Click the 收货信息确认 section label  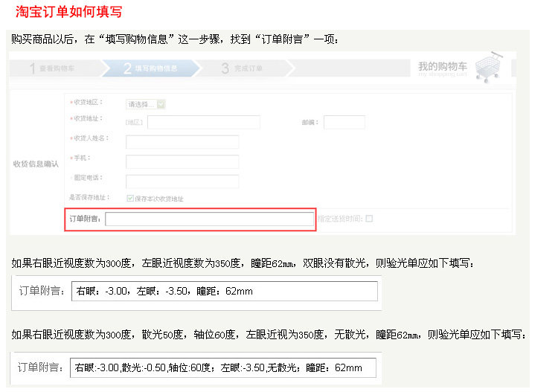coord(36,164)
